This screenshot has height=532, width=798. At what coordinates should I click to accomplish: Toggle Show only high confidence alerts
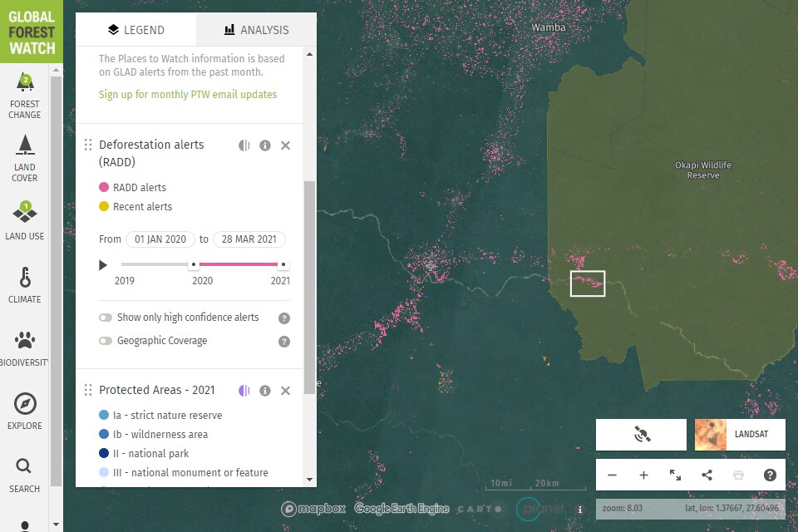tap(106, 318)
